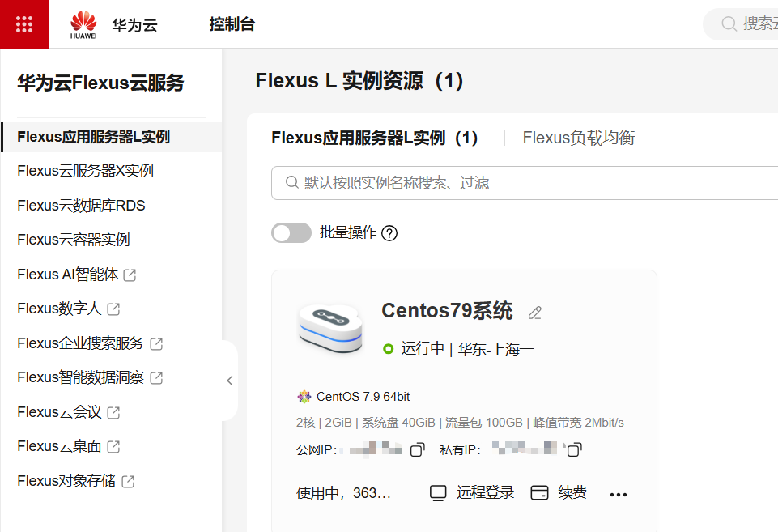Select the Flexus应用服务器L实例 tab
Image resolution: width=778 pixels, height=532 pixels.
click(x=375, y=138)
